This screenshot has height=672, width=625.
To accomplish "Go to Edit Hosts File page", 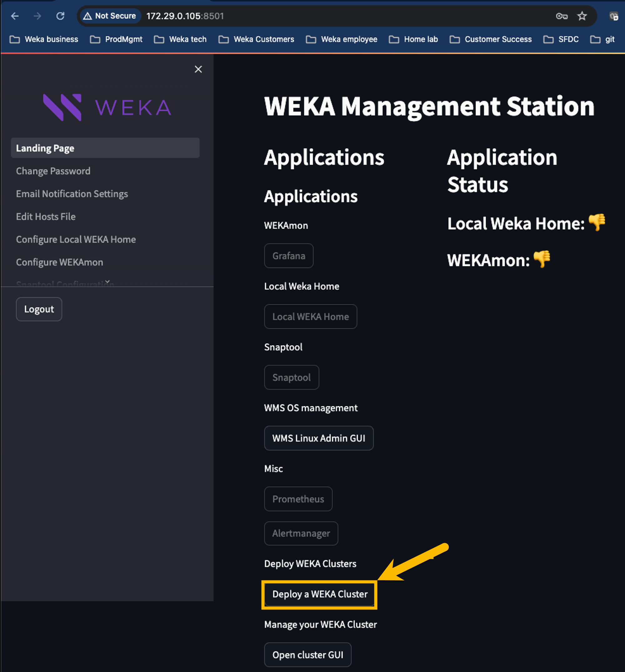I will pyautogui.click(x=46, y=217).
